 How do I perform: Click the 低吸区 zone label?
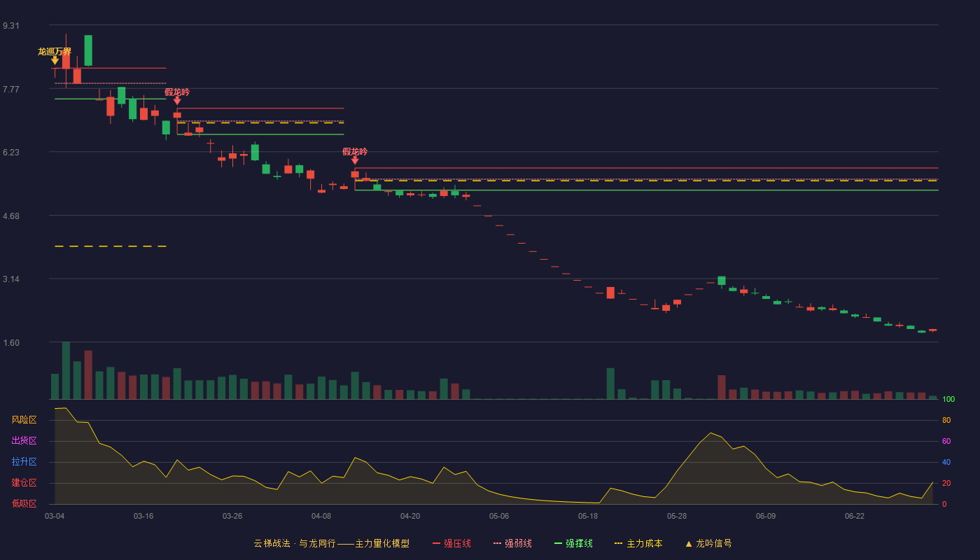tap(24, 503)
